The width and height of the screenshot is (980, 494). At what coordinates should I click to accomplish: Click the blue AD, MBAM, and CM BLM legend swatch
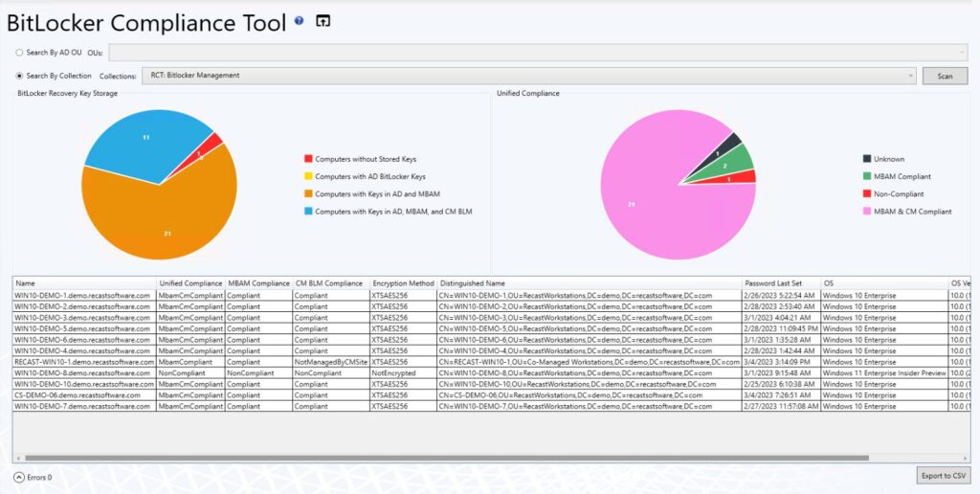308,211
